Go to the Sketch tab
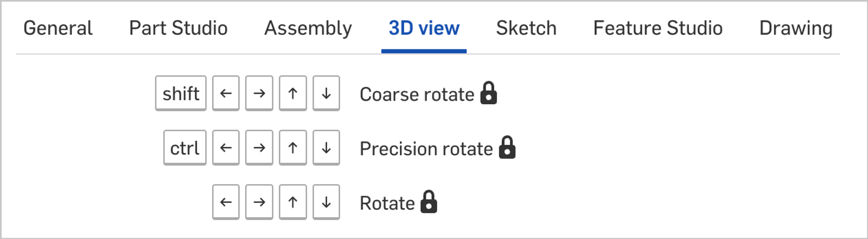Screen dimensions: 868x239 [x=526, y=28]
